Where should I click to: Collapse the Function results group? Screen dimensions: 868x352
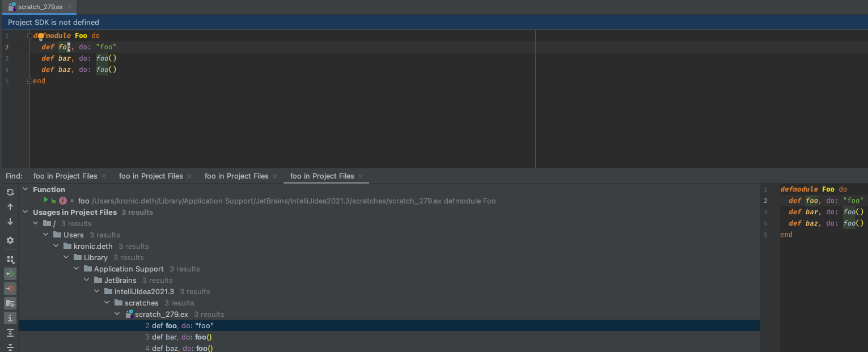tap(25, 189)
